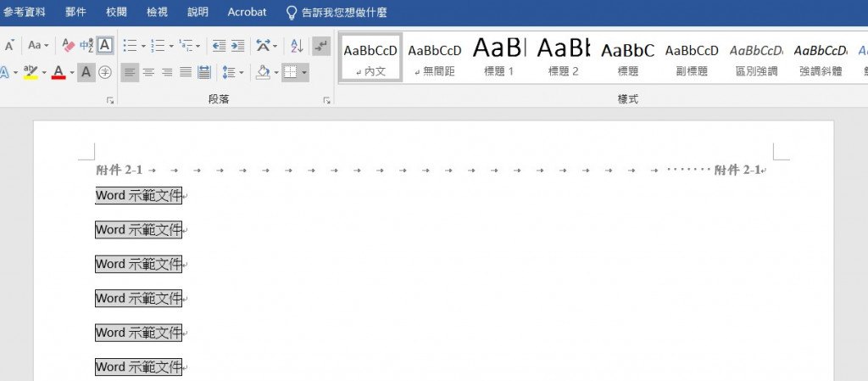Open the line spacing dropdown arrow
This screenshot has height=381, width=868.
pos(241,72)
